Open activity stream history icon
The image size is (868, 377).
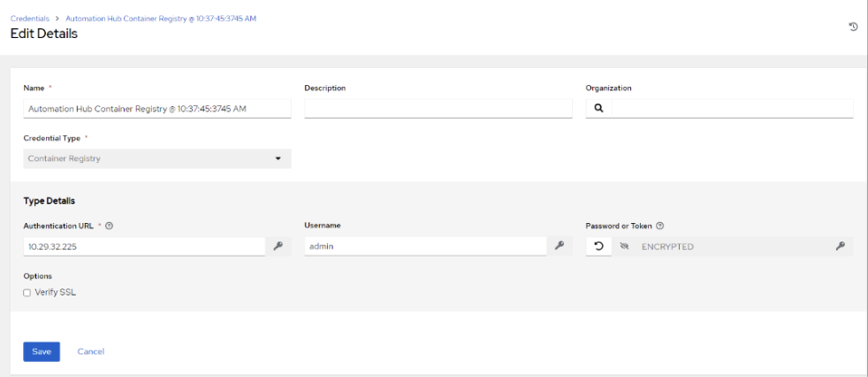tap(853, 27)
